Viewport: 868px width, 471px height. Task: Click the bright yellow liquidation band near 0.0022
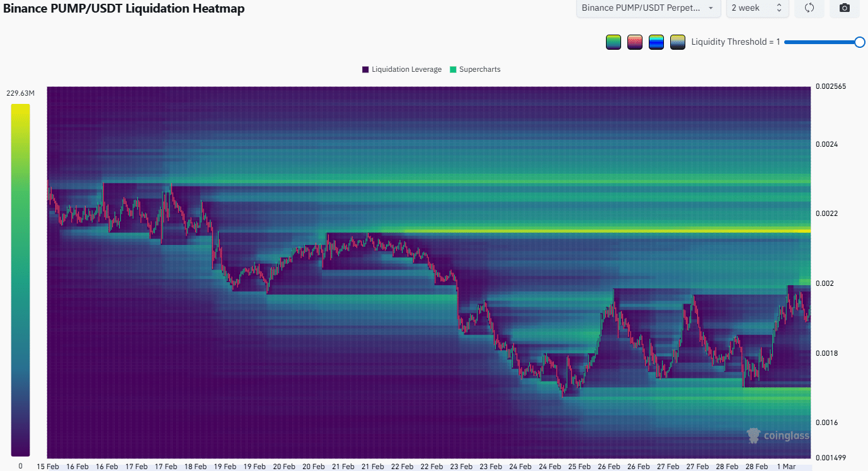tap(567, 231)
